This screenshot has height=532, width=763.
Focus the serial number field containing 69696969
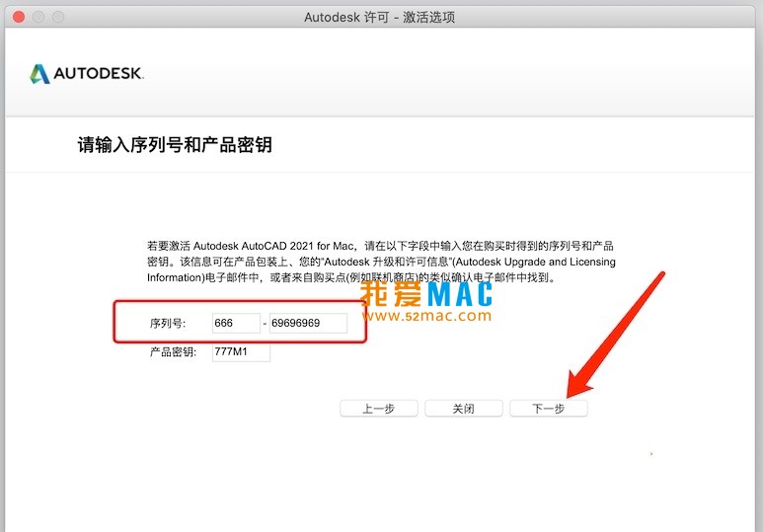pyautogui.click(x=308, y=323)
